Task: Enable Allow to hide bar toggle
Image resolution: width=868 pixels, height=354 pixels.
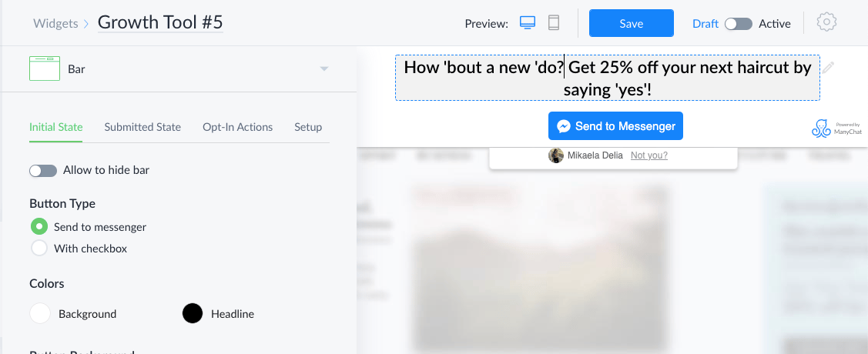Action: pyautogui.click(x=43, y=170)
